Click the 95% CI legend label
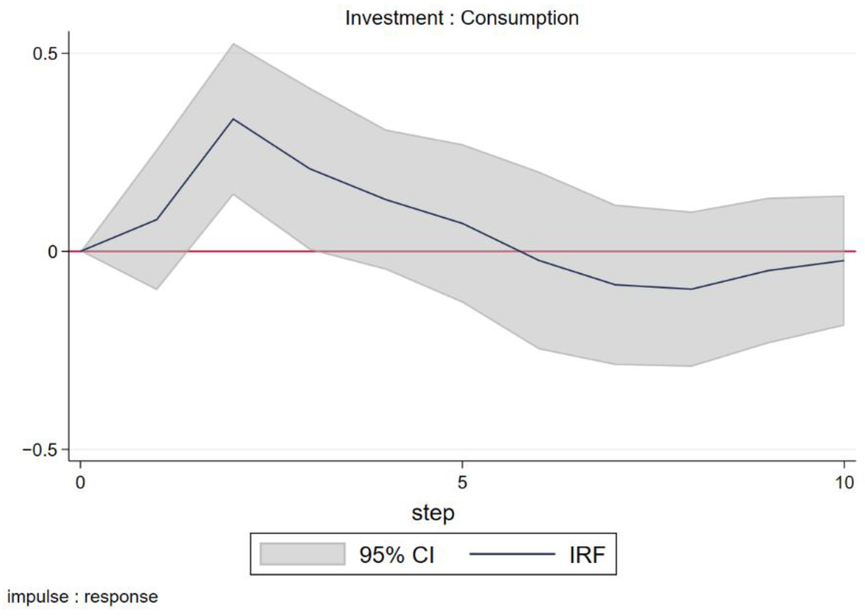The image size is (865, 616). click(x=396, y=555)
